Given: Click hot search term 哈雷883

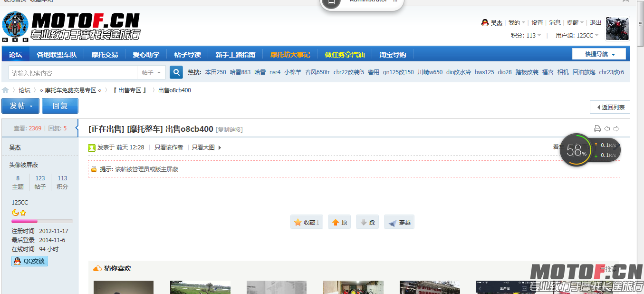Looking at the screenshot, I should point(240,72).
